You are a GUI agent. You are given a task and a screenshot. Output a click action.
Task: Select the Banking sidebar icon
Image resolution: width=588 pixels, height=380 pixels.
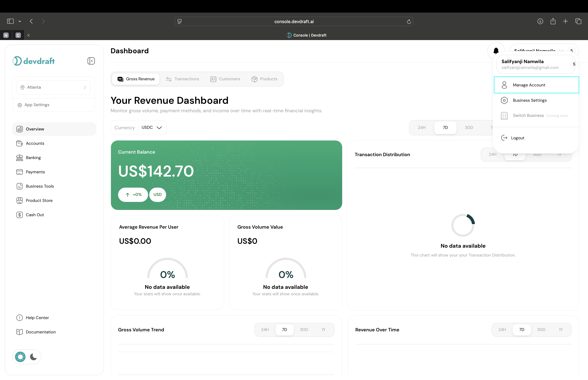point(20,158)
